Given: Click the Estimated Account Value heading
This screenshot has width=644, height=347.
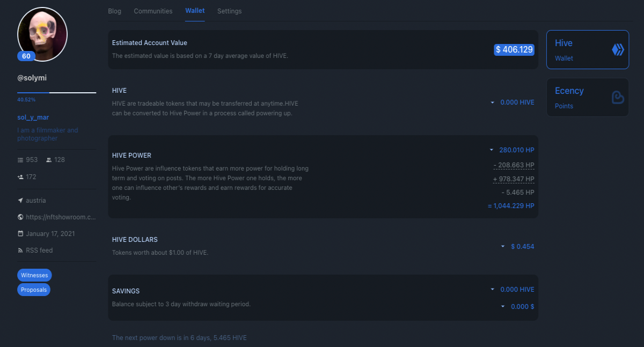Looking at the screenshot, I should click(150, 43).
